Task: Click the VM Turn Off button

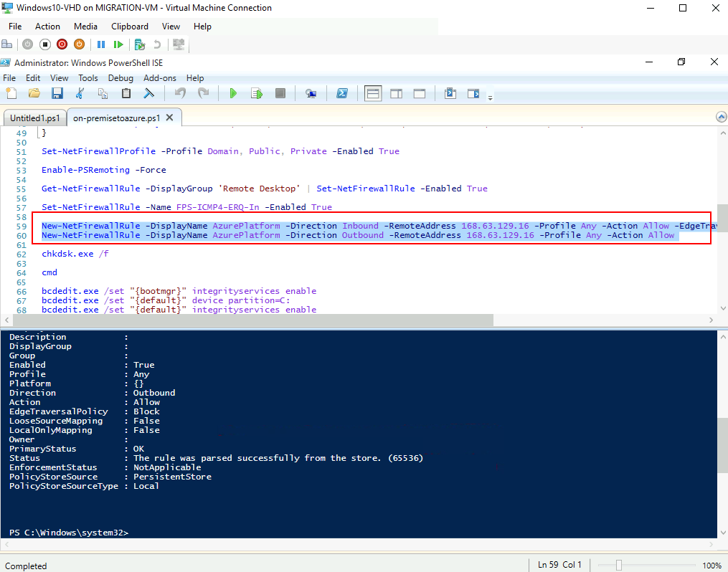Action: click(x=44, y=44)
